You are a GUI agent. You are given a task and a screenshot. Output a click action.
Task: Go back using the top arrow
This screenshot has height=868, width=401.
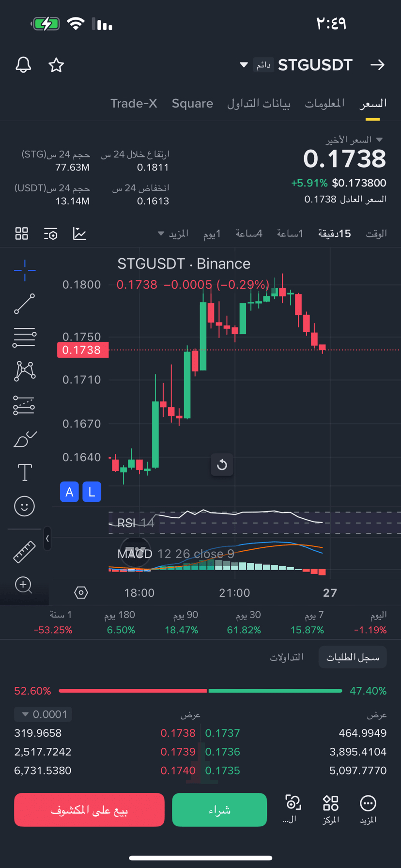point(377,65)
